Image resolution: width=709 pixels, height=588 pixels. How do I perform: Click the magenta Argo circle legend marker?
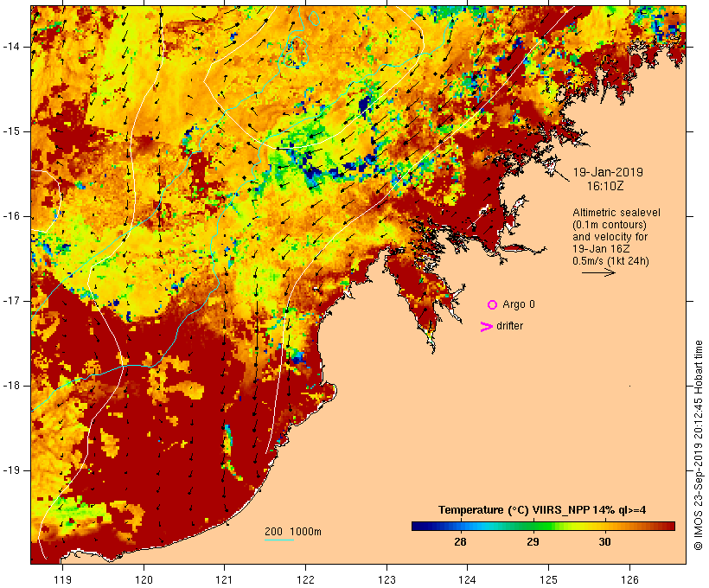click(492, 305)
